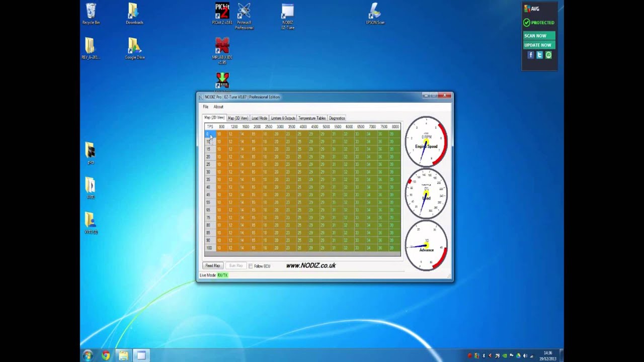Select the 8000 RPM column header
Viewport: 644px width, 362px height.
coord(395,127)
